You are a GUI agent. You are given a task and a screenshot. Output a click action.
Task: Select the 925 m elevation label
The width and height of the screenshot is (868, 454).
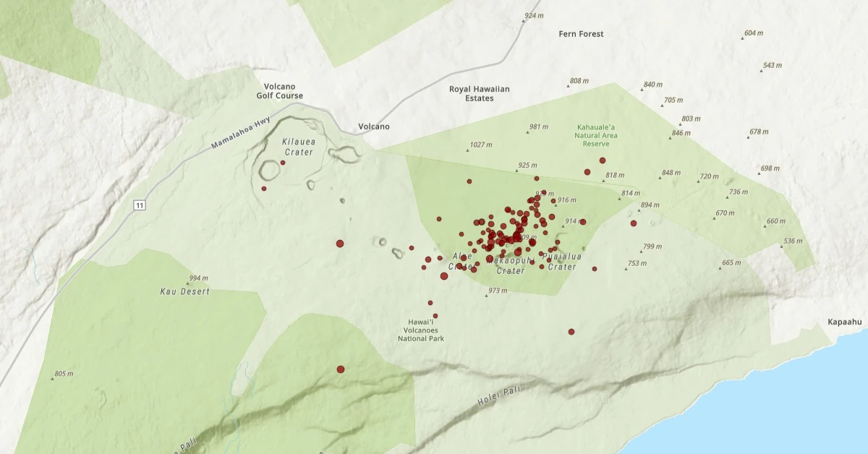pyautogui.click(x=528, y=166)
